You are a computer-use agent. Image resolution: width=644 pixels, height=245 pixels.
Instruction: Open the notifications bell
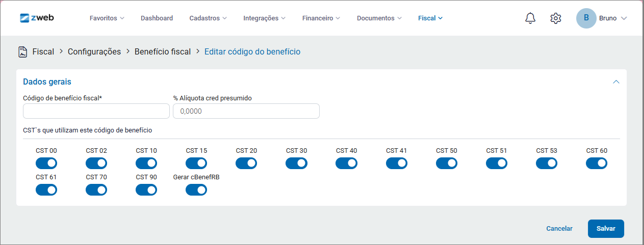(530, 18)
